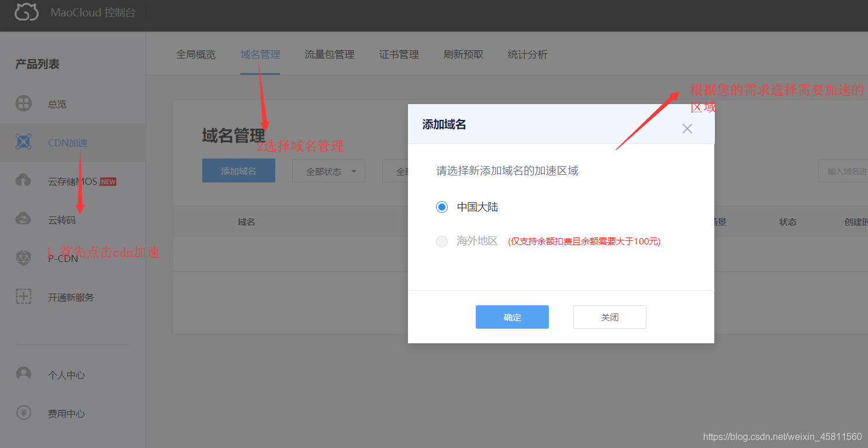Open 云存储MOS sidebar entry

[73, 181]
